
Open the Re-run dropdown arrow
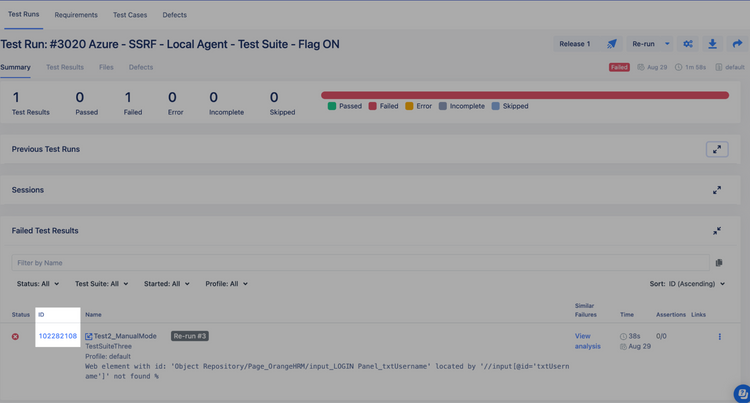click(x=667, y=44)
